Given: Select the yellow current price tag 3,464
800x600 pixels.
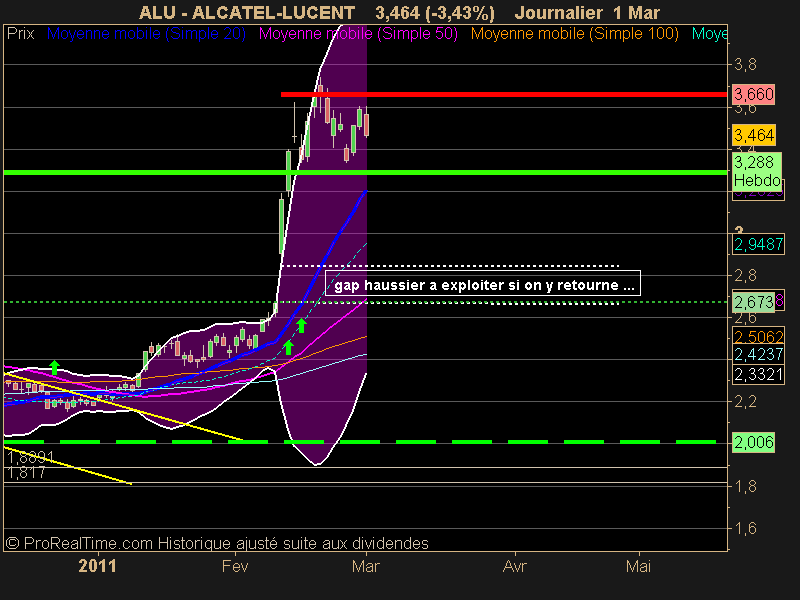Looking at the screenshot, I should click(x=754, y=135).
